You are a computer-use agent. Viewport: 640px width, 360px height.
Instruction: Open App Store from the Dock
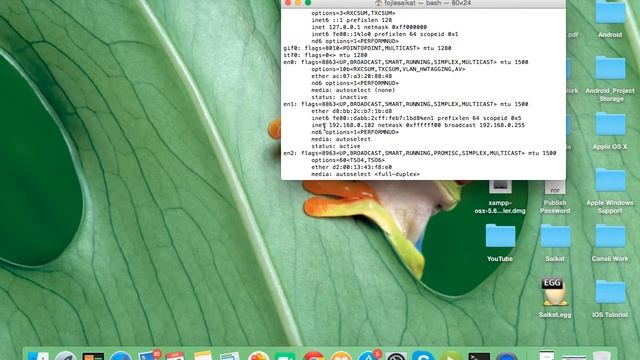(x=369, y=356)
